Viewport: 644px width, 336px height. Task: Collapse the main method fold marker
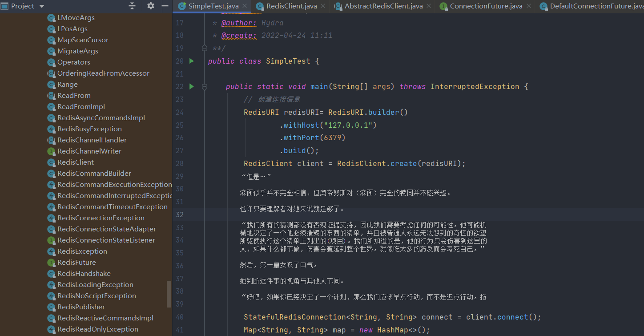[x=205, y=87]
